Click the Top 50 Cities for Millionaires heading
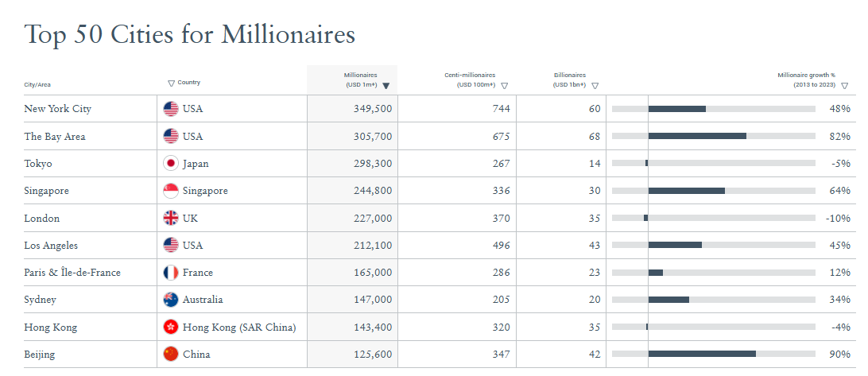868x376 pixels. click(190, 34)
